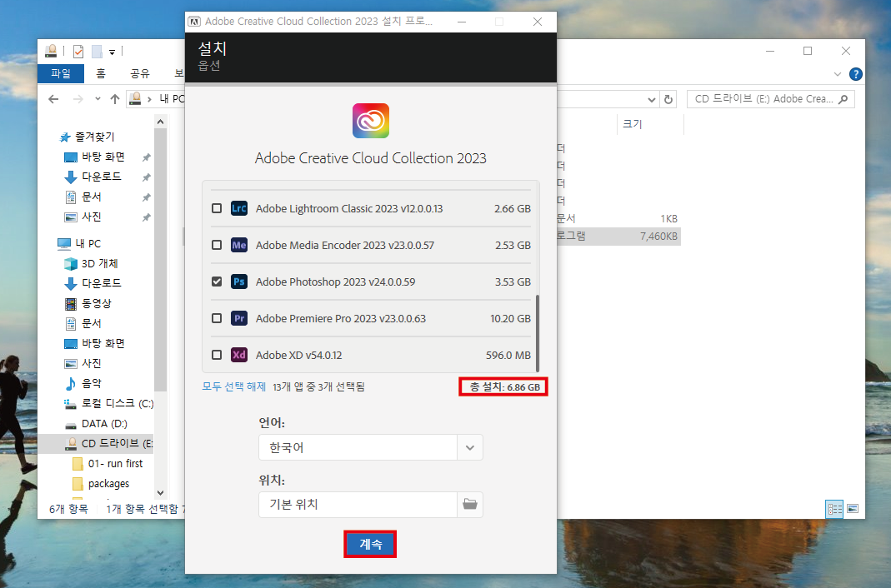
Task: Open recent locations dropdown in Explorer
Action: click(x=98, y=99)
